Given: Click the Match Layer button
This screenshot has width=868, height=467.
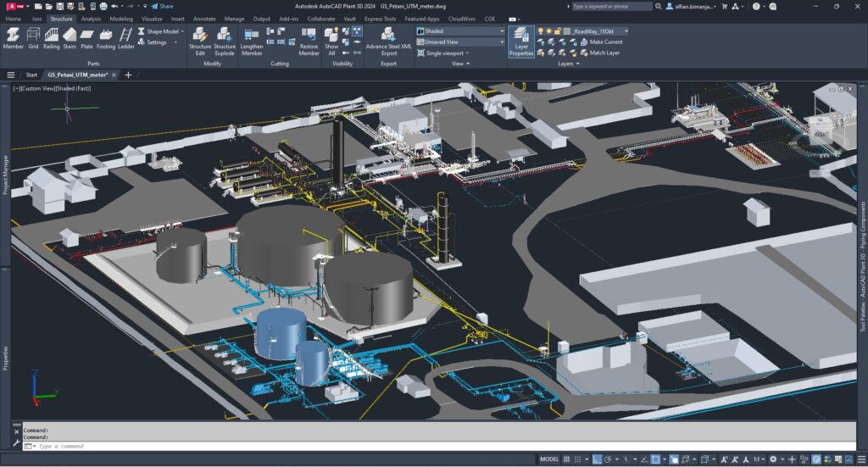Looking at the screenshot, I should [600, 53].
